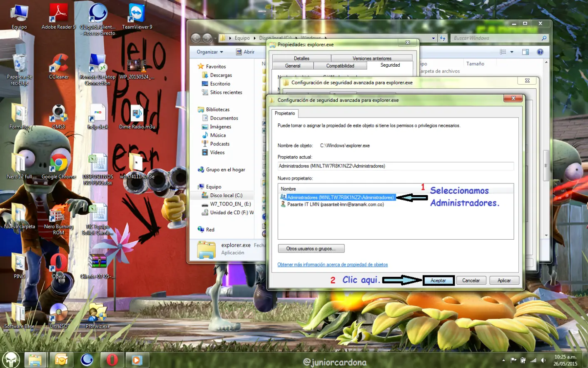This screenshot has width=588, height=368.
Task: Select the Google Chrome desktop icon
Action: pyautogui.click(x=59, y=167)
